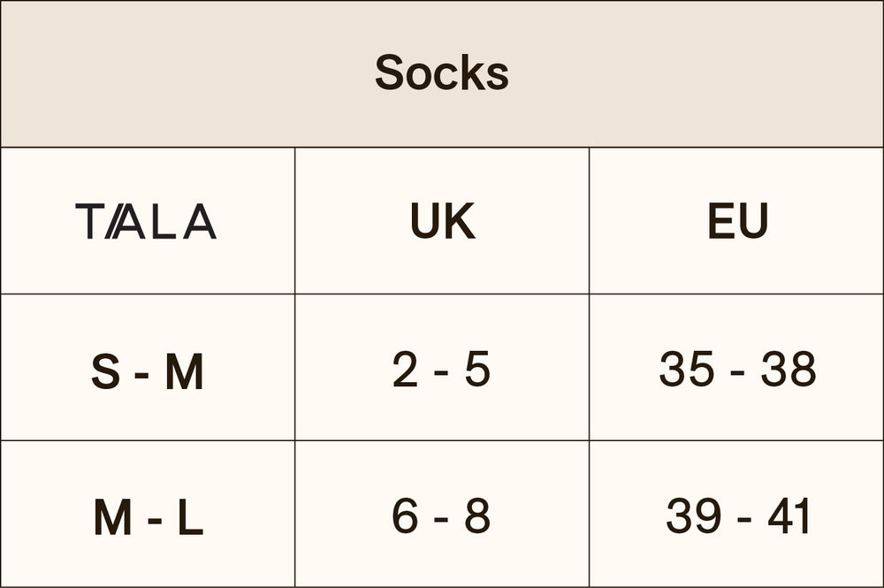Click the number 5 in the UK column
This screenshot has height=588, width=884.
(477, 370)
